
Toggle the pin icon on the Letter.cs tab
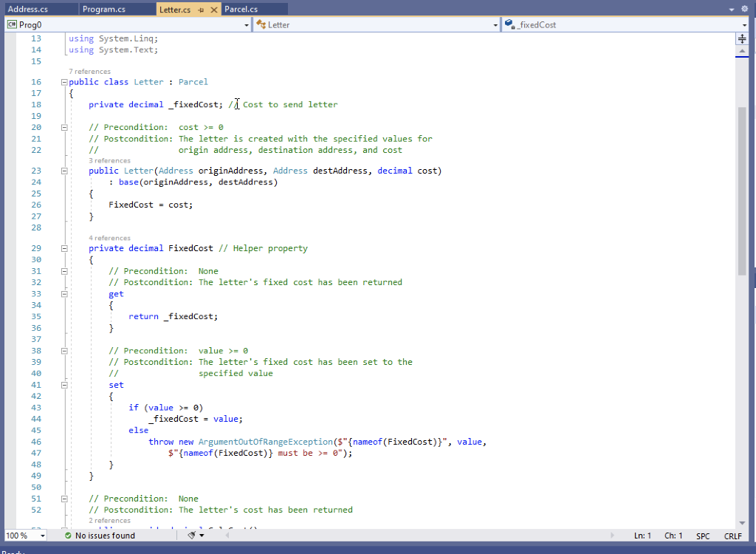click(x=201, y=10)
